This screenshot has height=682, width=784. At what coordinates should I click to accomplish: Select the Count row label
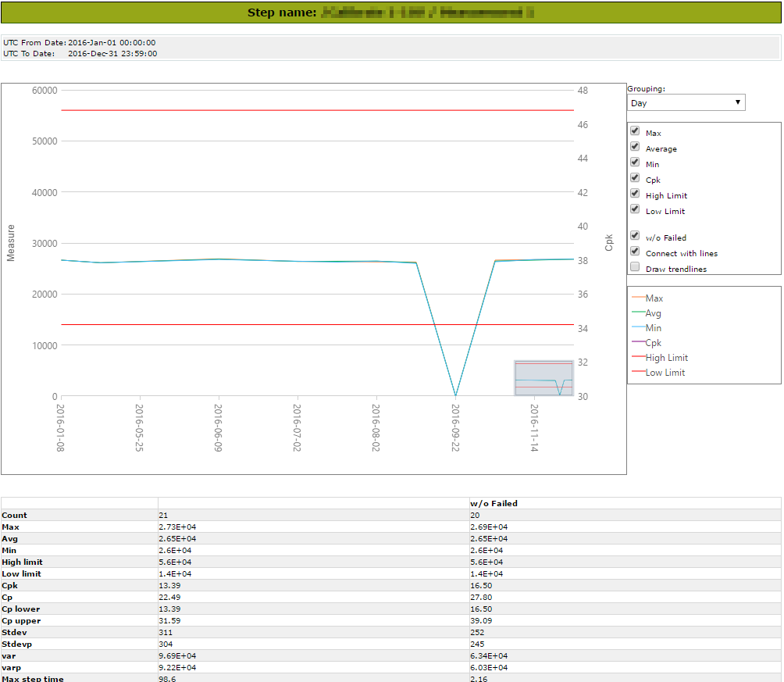(x=15, y=516)
